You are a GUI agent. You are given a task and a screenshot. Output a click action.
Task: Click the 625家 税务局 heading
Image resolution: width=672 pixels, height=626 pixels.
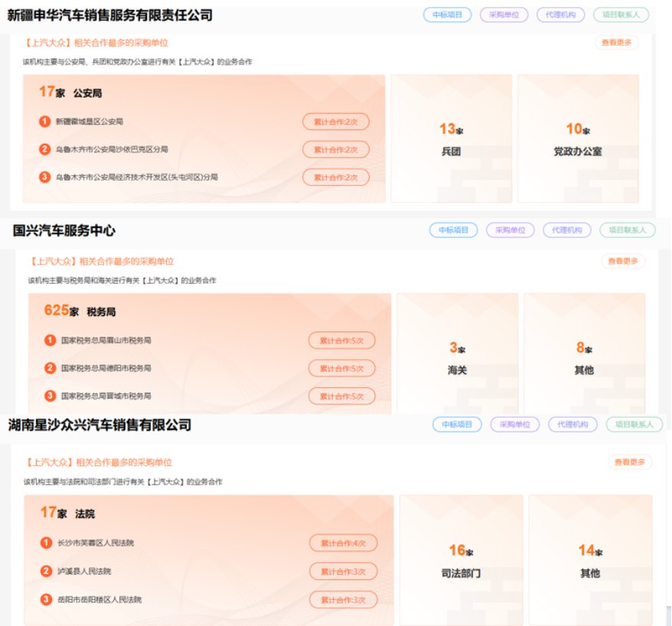point(80,311)
